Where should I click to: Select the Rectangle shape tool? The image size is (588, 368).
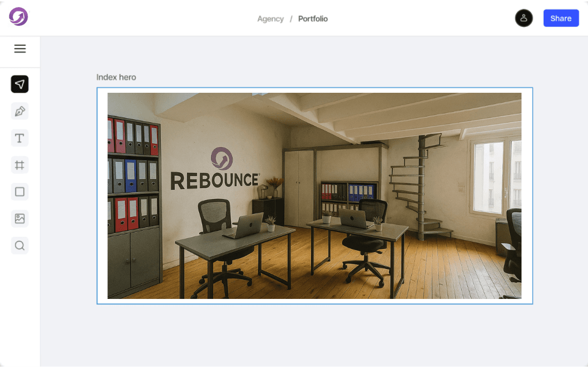20,192
